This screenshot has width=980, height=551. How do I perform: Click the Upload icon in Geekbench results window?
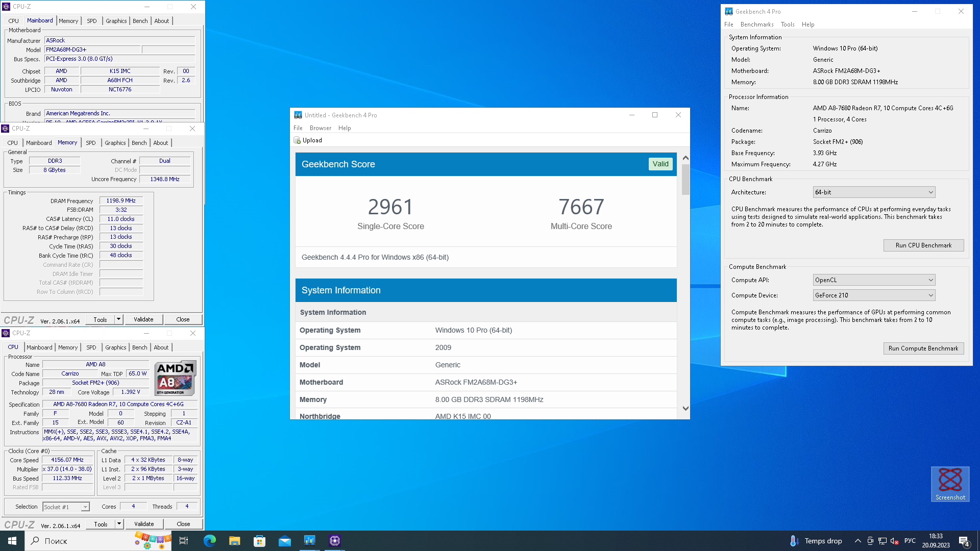tap(297, 140)
